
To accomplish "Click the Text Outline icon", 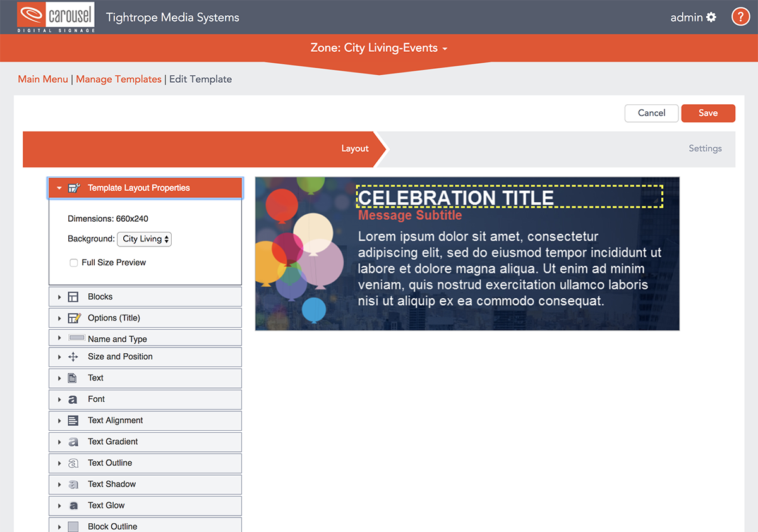I will (x=73, y=463).
